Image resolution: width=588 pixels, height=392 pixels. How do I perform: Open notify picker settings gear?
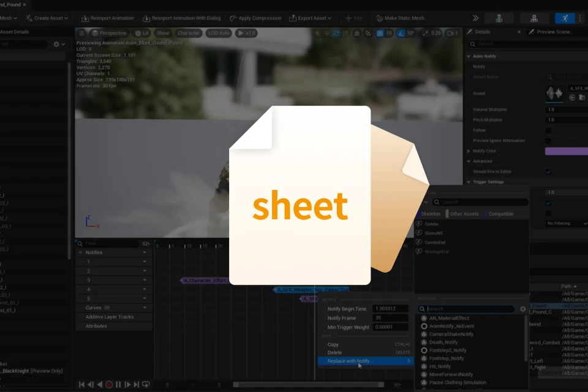[522, 309]
